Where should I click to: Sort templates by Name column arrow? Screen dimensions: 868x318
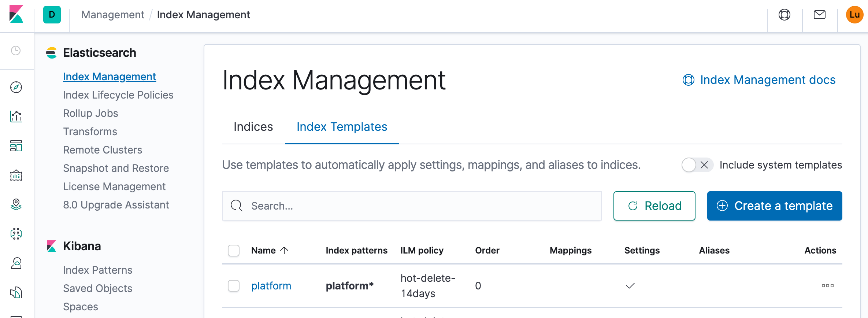pyautogui.click(x=284, y=250)
